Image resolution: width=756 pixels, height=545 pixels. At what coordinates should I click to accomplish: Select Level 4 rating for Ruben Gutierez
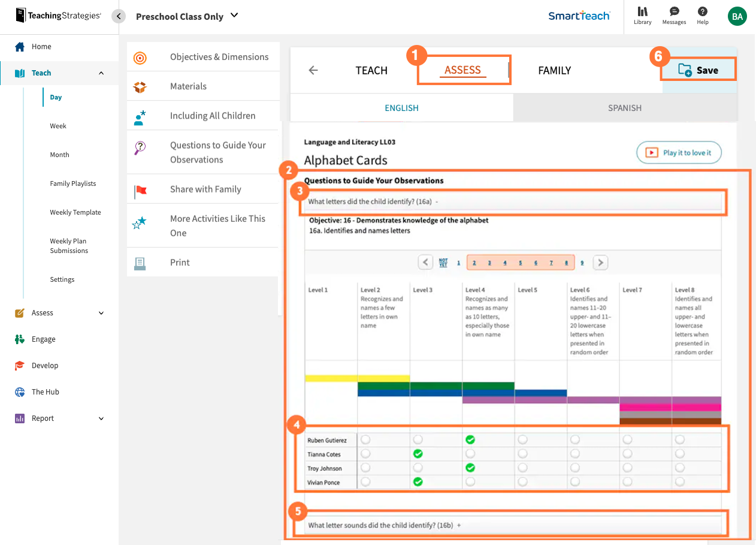click(470, 439)
